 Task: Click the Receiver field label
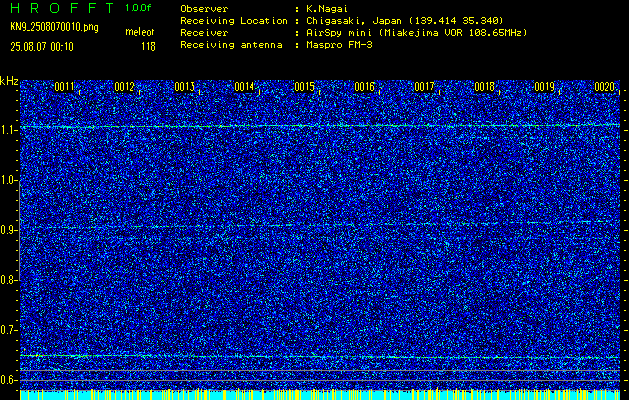click(204, 33)
